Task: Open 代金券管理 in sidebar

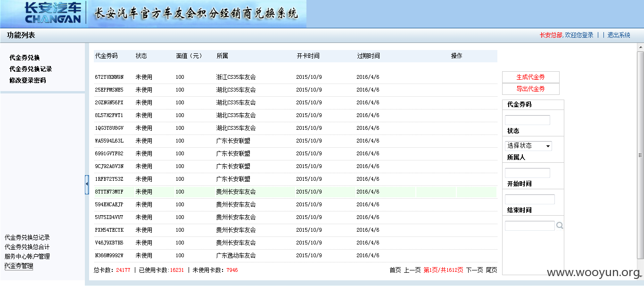Action: click(x=19, y=266)
